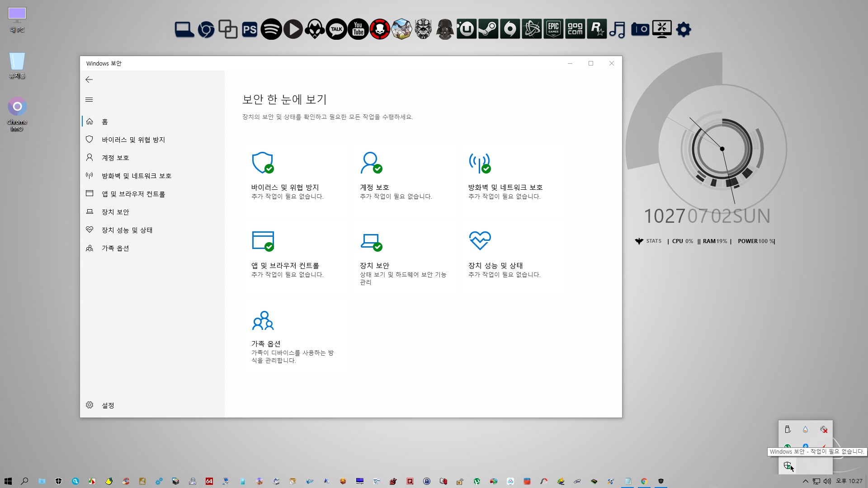Image resolution: width=868 pixels, height=488 pixels.
Task: Click the device health heart card icon
Action: click(x=480, y=241)
